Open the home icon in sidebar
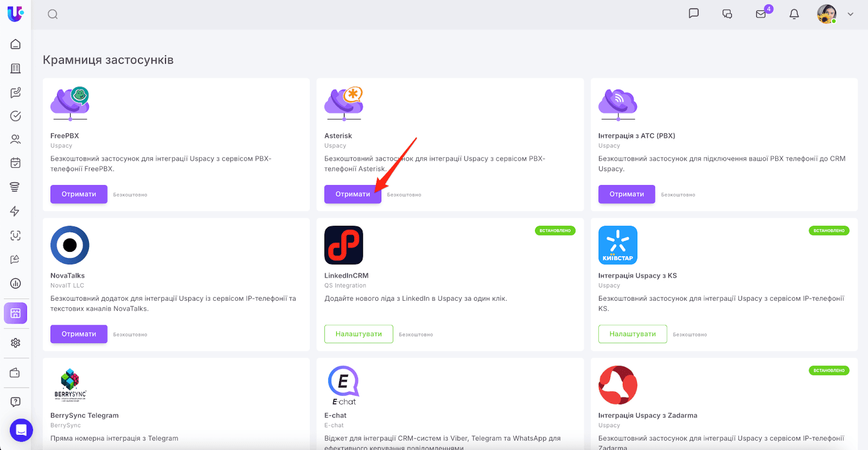The image size is (868, 450). point(16,45)
